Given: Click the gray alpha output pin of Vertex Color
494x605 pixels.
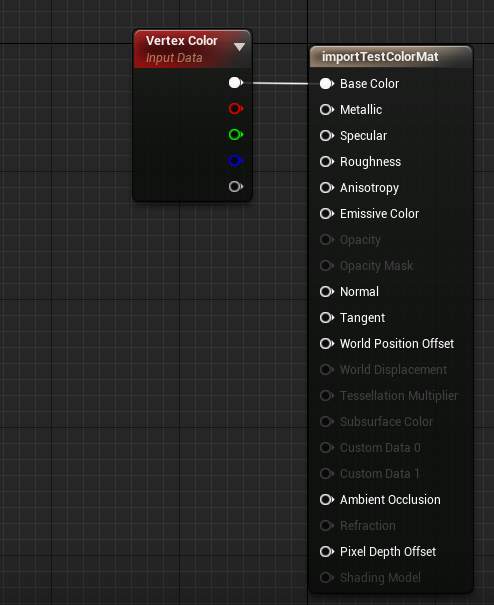Looking at the screenshot, I should (x=236, y=187).
